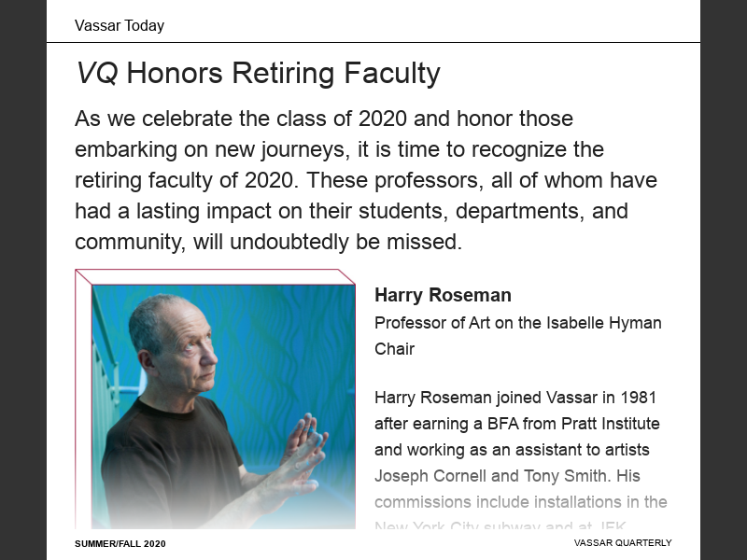Click the "VASSAR QUARTERLY" footer label
747x560 pixels.
click(x=623, y=543)
